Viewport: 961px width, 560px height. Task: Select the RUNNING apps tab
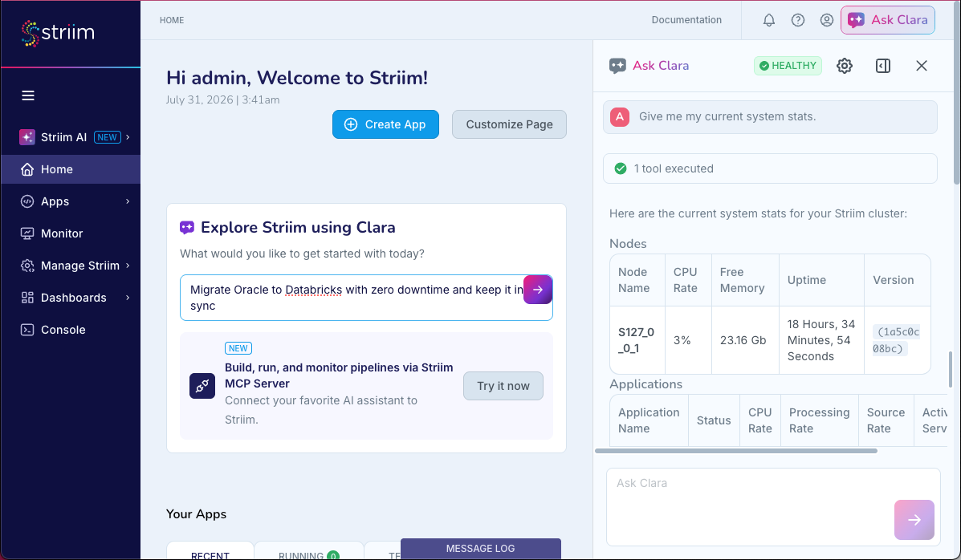[x=309, y=552]
